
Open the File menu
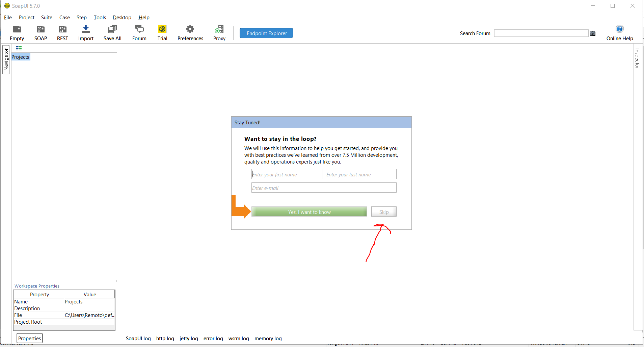tap(8, 18)
